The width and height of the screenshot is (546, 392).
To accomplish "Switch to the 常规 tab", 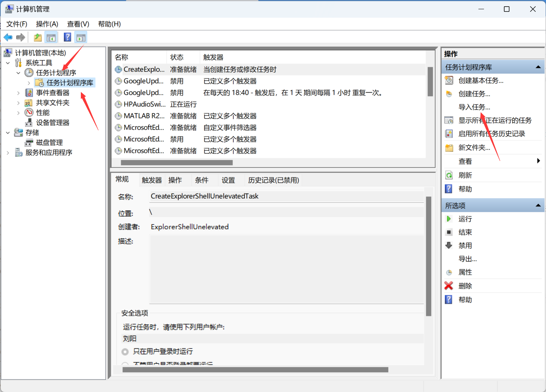I will 122,179.
